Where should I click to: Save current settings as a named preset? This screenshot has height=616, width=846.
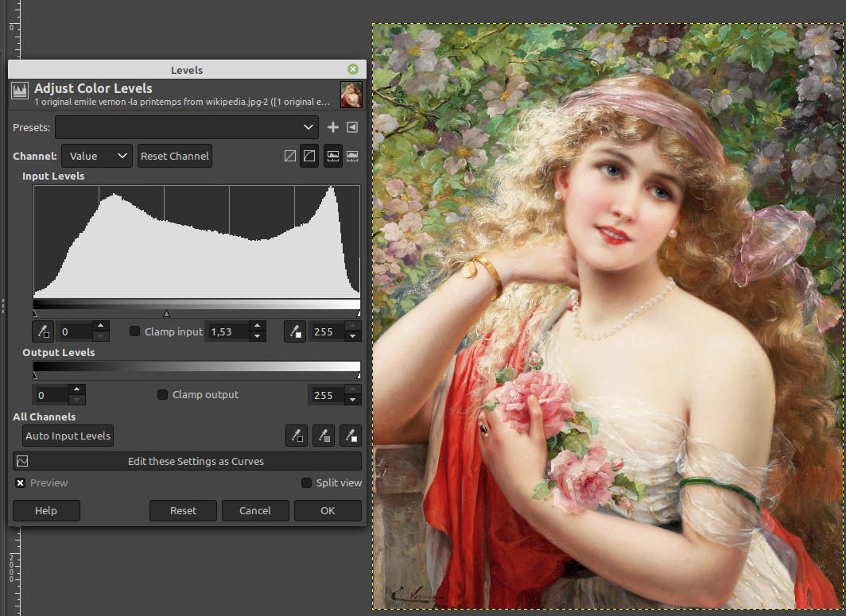(333, 127)
